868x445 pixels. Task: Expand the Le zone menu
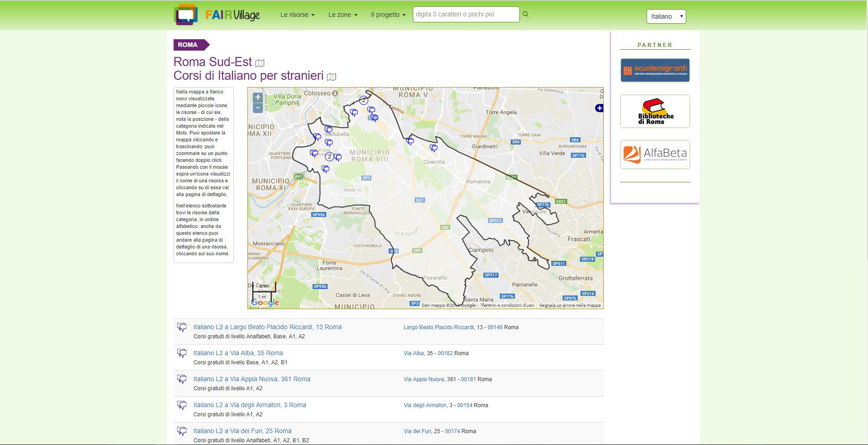343,15
